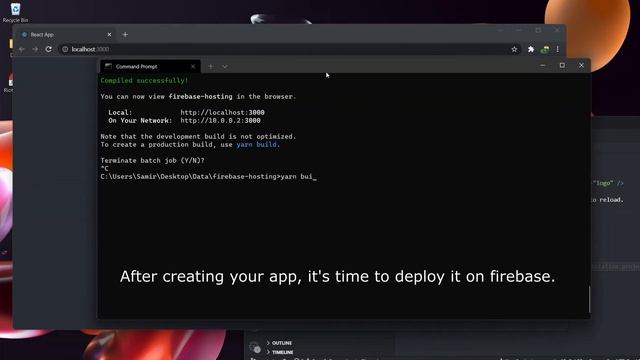Viewport: 640px width, 360px height.
Task: Click the 'Compiled successfully!' message
Action: pos(144,80)
